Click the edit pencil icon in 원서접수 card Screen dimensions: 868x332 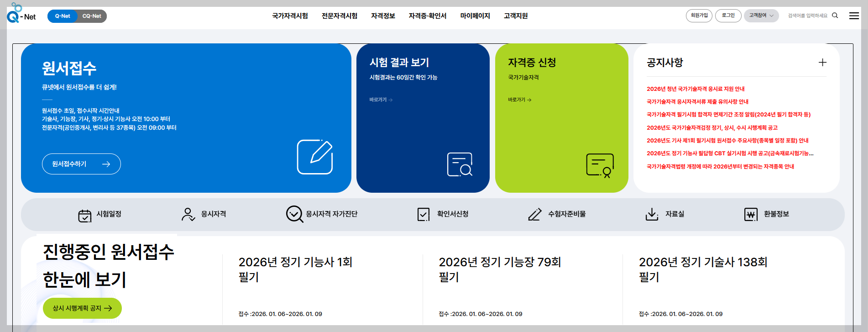(315, 157)
